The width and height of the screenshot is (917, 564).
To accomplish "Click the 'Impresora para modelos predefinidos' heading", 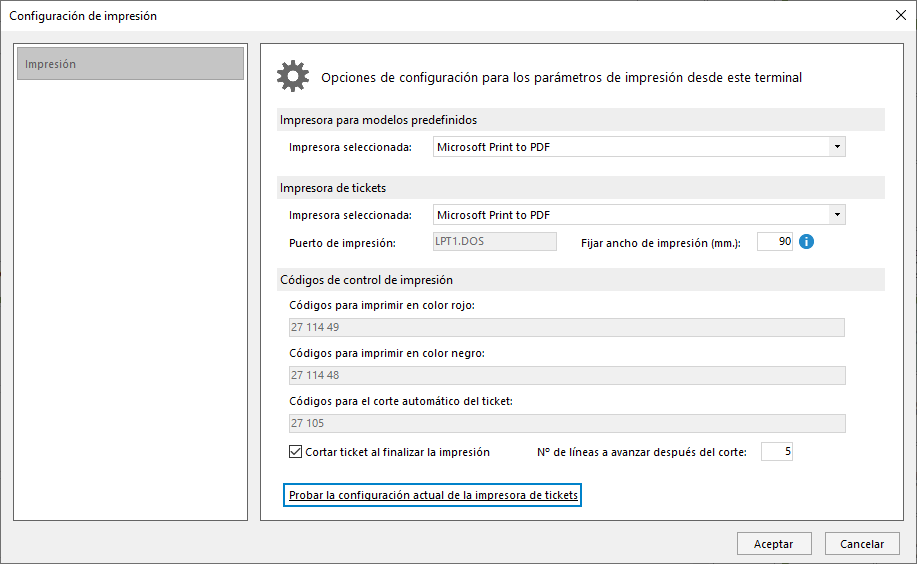I will pyautogui.click(x=378, y=120).
